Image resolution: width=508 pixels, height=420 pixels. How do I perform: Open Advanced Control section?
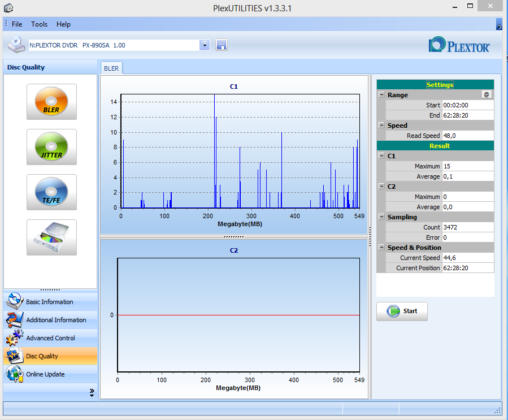pyautogui.click(x=50, y=338)
